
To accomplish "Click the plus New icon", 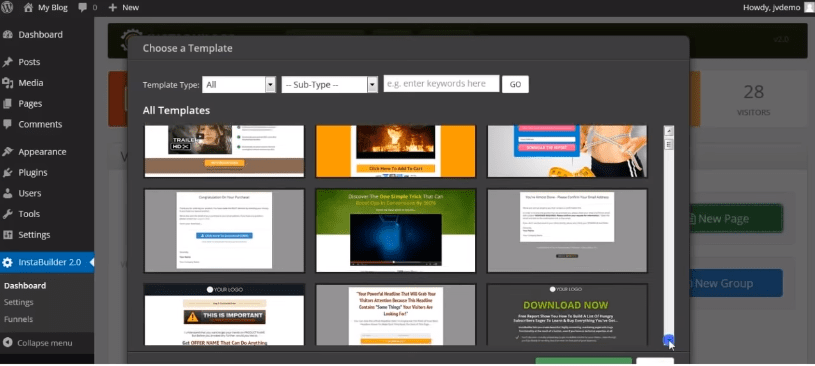I will tap(113, 8).
